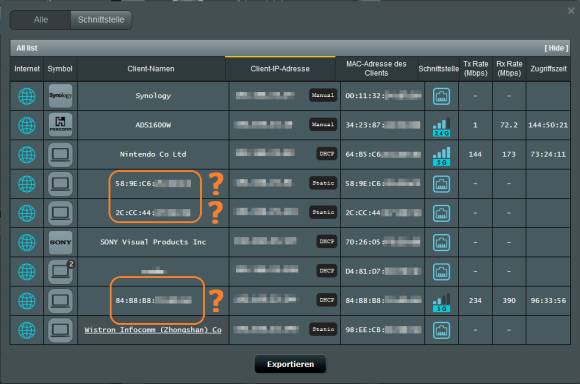Sort by Internet column header
Image resolution: width=580 pixels, height=384 pixels.
coord(27,69)
